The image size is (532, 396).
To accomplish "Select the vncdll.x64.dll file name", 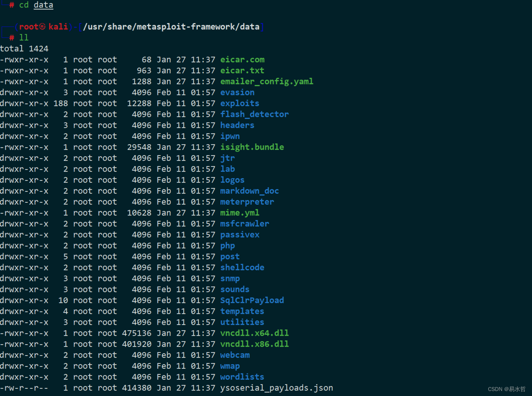I will click(x=254, y=333).
